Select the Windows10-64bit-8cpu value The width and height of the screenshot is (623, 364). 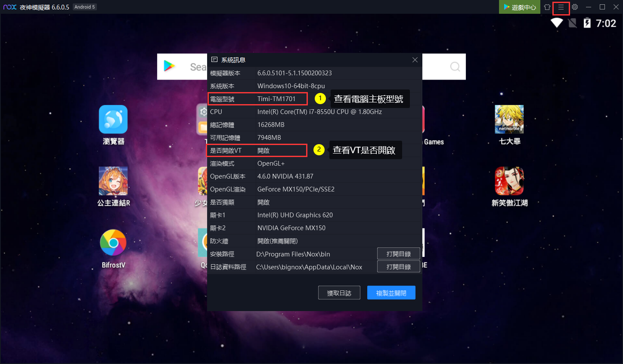291,86
